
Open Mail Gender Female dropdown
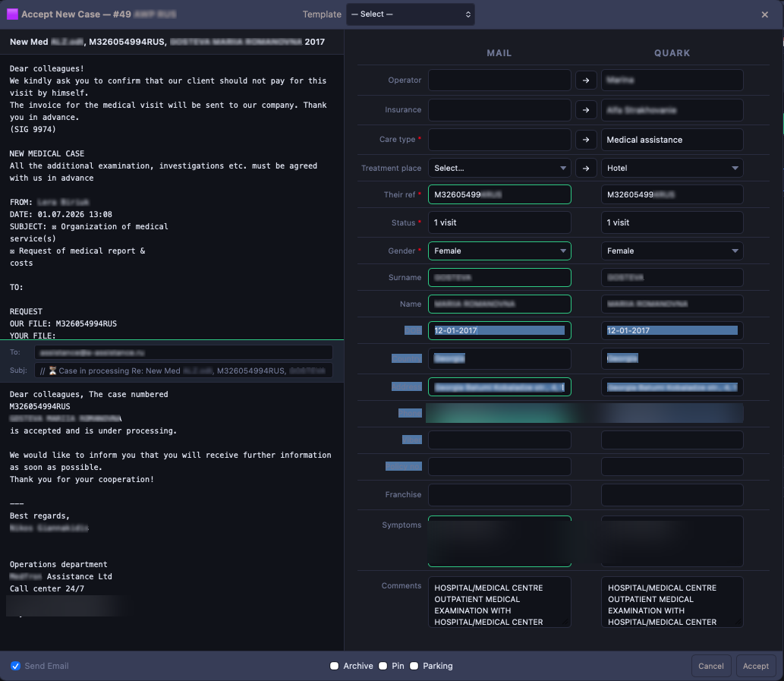[499, 251]
